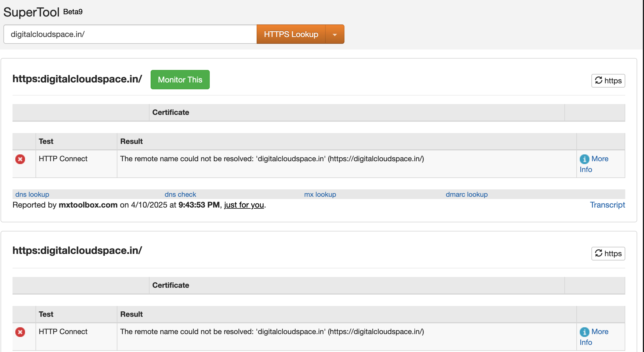Open the Transcript link
Viewport: 644px width, 352px height.
click(607, 205)
